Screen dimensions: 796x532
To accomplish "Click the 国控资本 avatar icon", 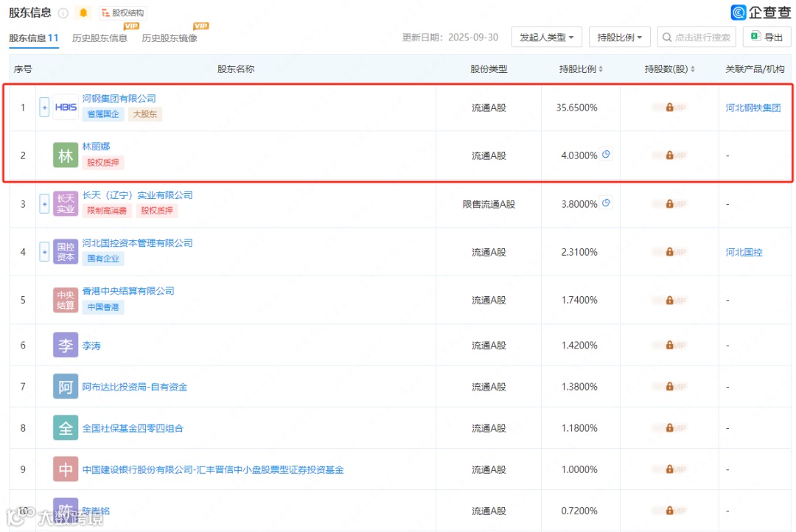I will [x=66, y=252].
